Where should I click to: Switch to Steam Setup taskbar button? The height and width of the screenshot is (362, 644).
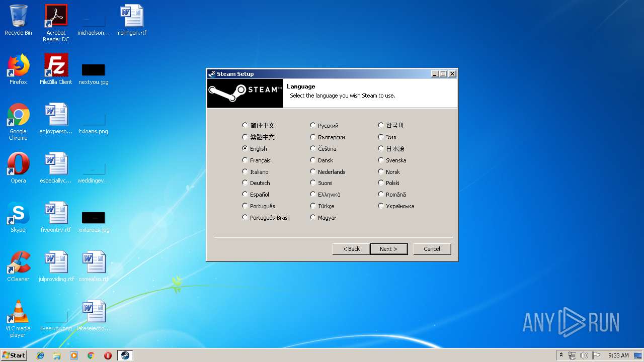tap(125, 355)
